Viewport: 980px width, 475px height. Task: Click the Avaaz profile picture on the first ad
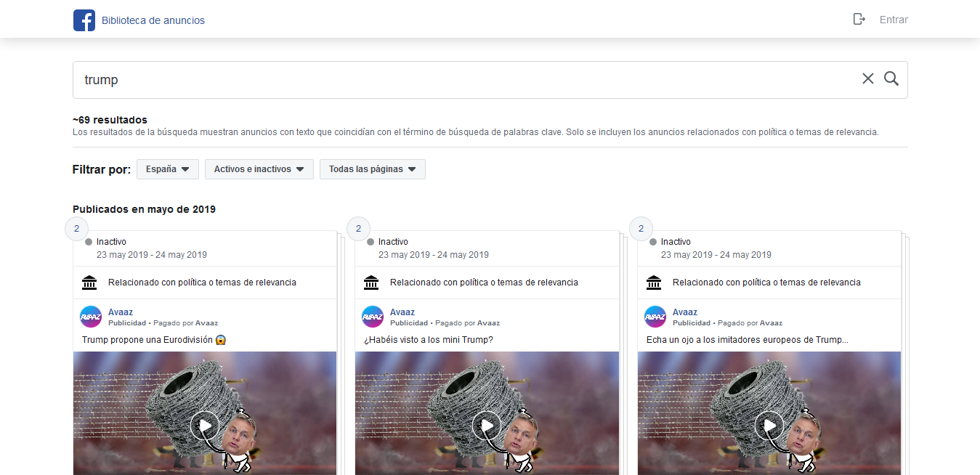click(x=90, y=317)
